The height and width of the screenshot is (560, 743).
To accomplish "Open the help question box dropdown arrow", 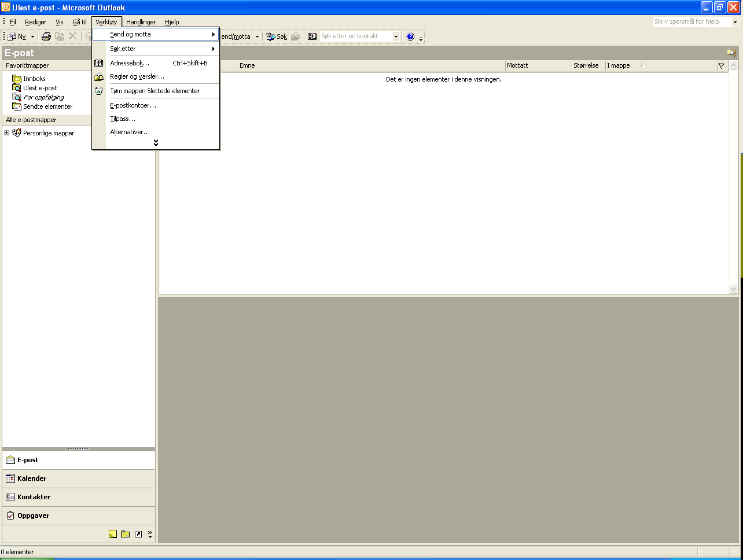I will pos(735,22).
